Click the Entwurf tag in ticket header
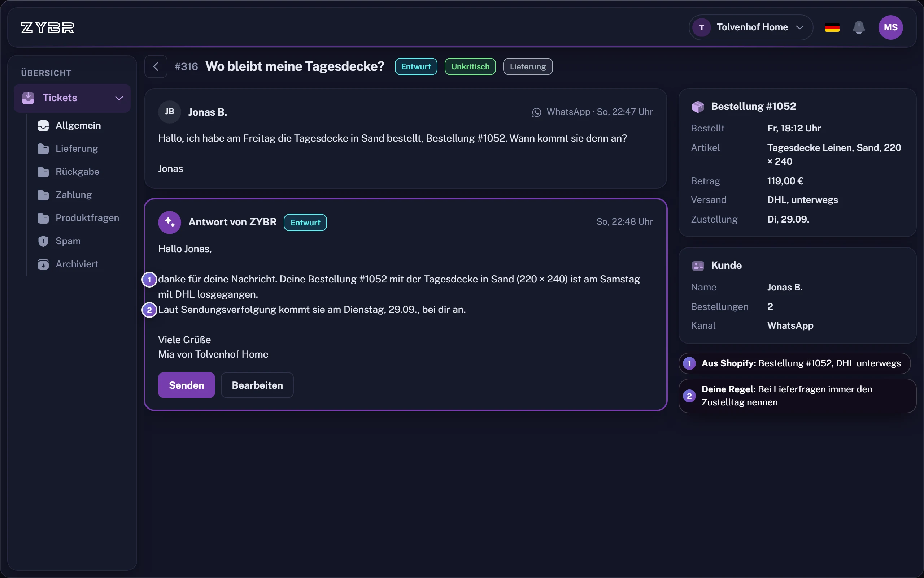The width and height of the screenshot is (924, 578). pos(416,66)
